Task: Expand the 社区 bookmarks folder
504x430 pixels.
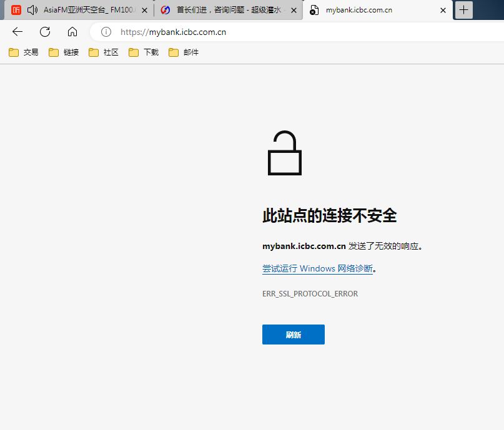Action: coord(104,52)
